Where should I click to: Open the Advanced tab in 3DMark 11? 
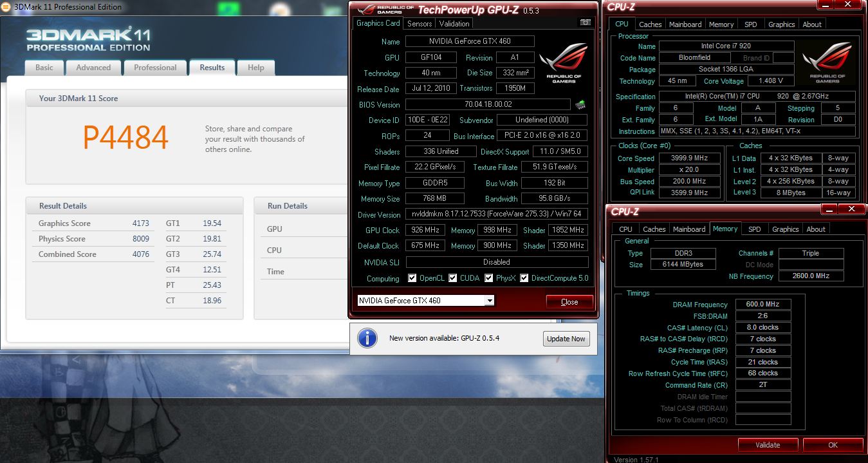pyautogui.click(x=93, y=68)
